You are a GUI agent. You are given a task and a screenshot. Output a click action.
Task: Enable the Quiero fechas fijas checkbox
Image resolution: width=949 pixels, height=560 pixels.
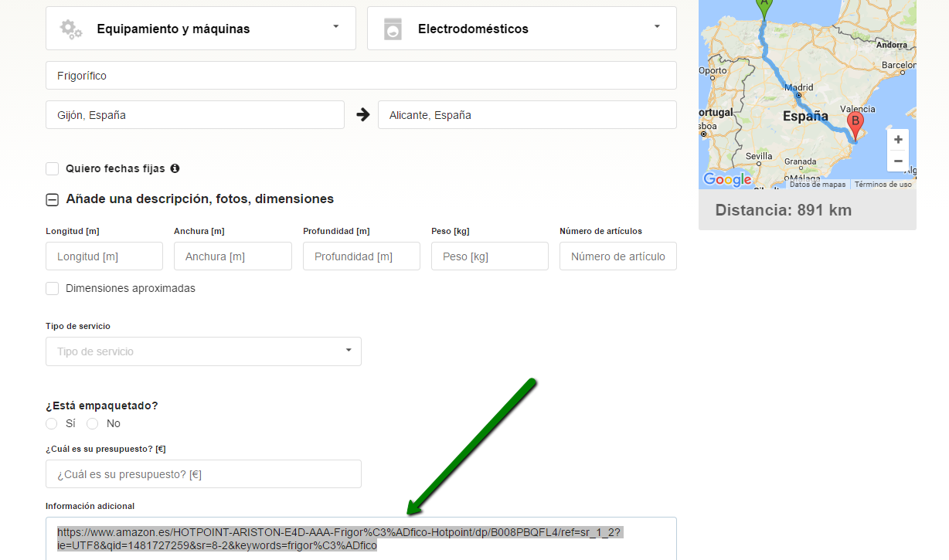(x=53, y=168)
